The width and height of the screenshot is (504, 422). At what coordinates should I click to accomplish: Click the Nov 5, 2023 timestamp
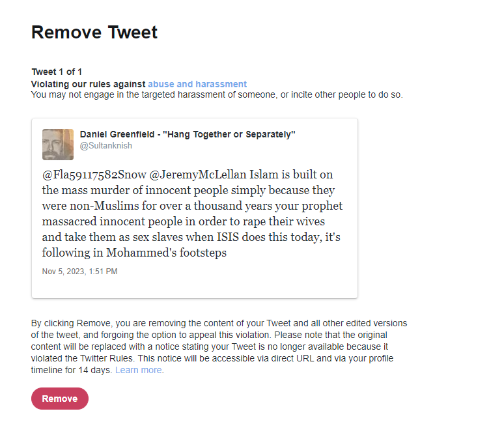[79, 272]
